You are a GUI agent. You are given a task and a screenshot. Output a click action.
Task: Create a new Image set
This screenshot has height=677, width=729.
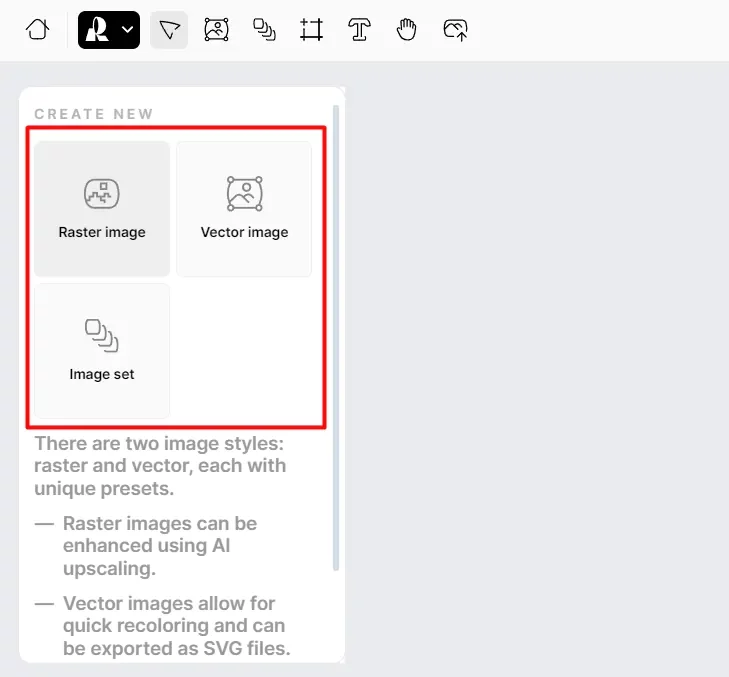(102, 351)
